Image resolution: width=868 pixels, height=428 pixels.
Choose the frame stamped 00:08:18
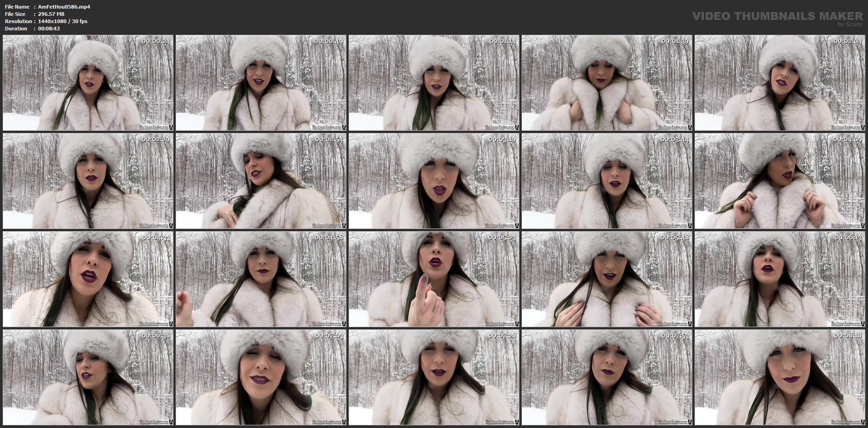pos(780,377)
